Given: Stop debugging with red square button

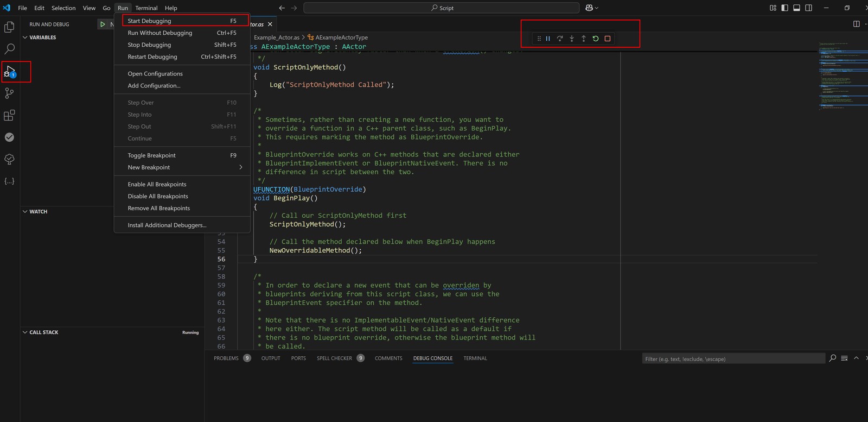Looking at the screenshot, I should [608, 39].
